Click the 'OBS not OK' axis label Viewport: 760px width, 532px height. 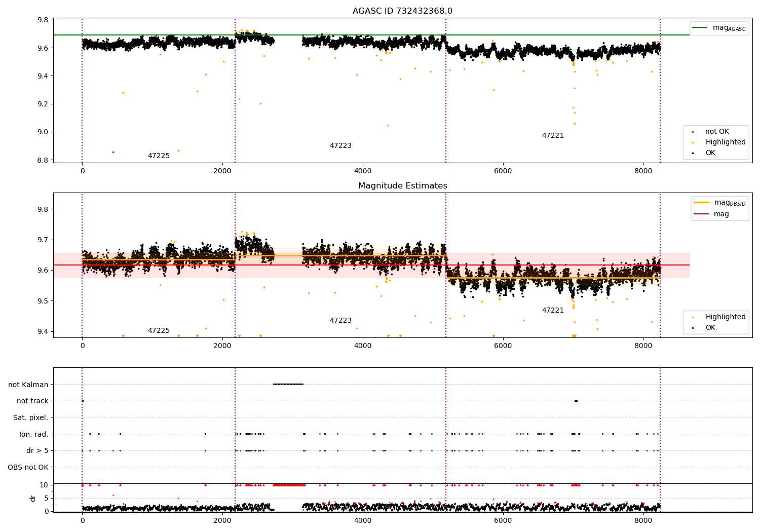pyautogui.click(x=28, y=467)
